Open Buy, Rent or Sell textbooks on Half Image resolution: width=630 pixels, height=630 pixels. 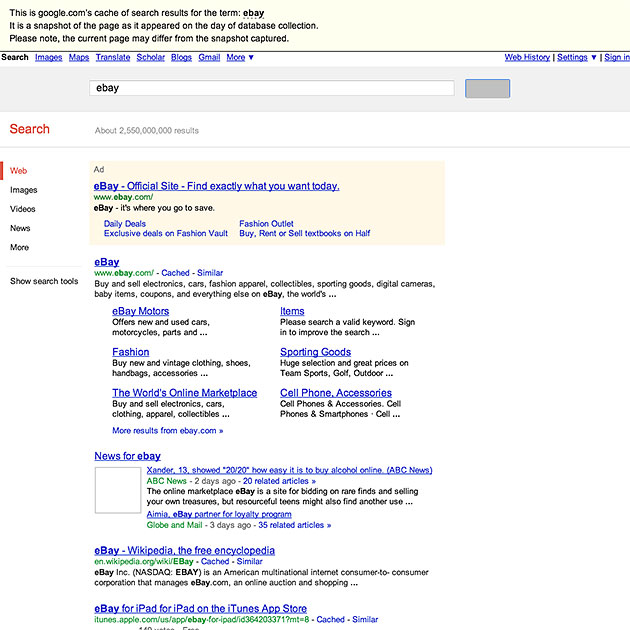[x=305, y=233]
